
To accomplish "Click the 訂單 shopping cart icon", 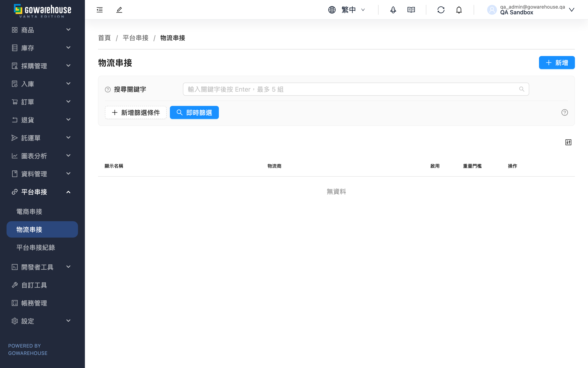I will pyautogui.click(x=14, y=102).
